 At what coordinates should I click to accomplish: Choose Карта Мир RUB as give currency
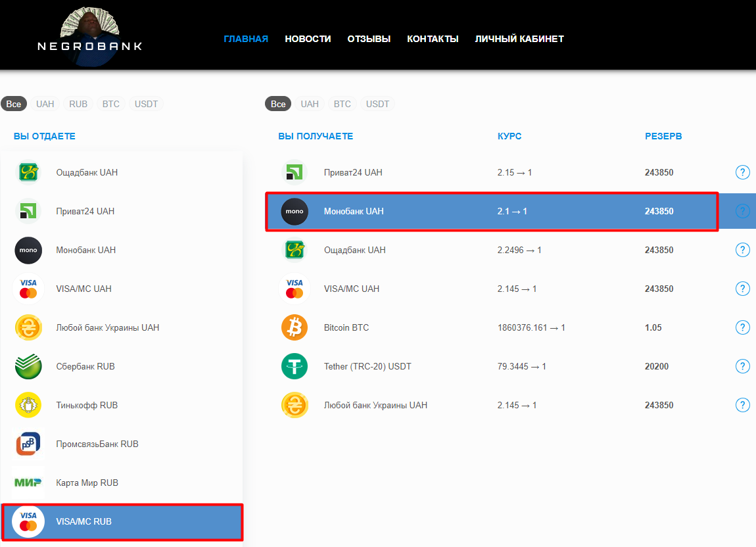tap(122, 483)
